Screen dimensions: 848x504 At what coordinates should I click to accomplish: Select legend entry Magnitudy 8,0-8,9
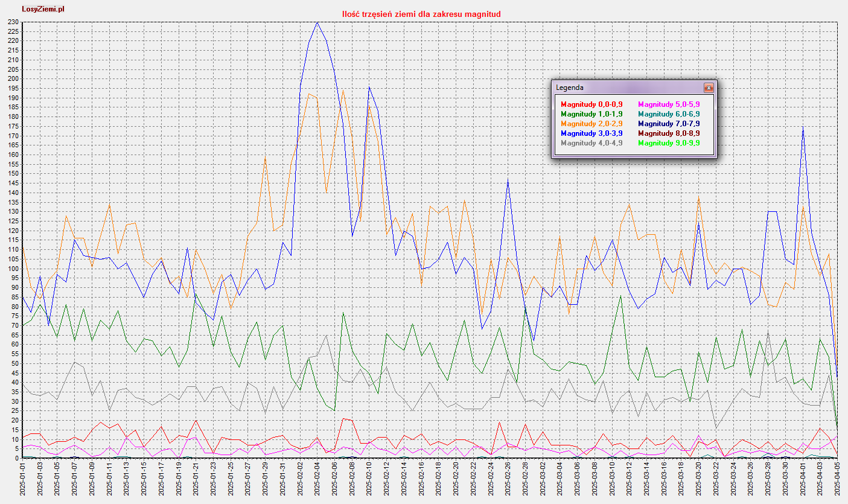click(669, 133)
